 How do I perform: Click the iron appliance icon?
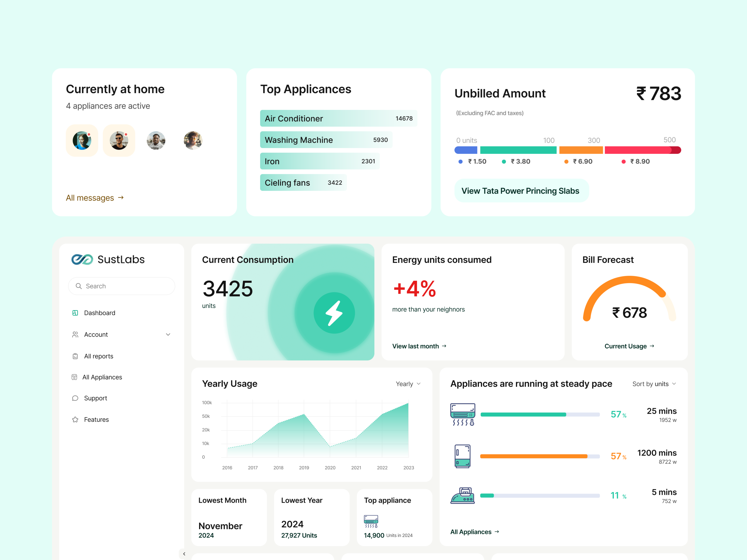pyautogui.click(x=463, y=495)
